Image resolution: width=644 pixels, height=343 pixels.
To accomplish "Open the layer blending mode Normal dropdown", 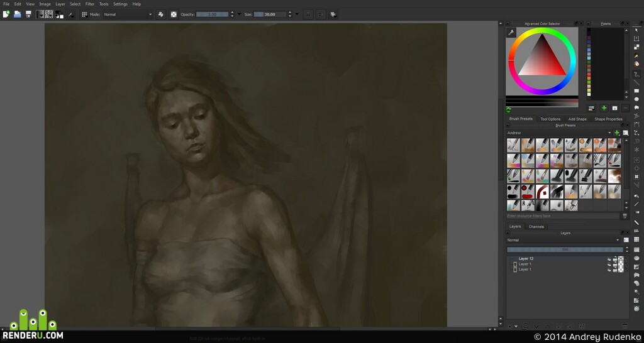I will (563, 240).
